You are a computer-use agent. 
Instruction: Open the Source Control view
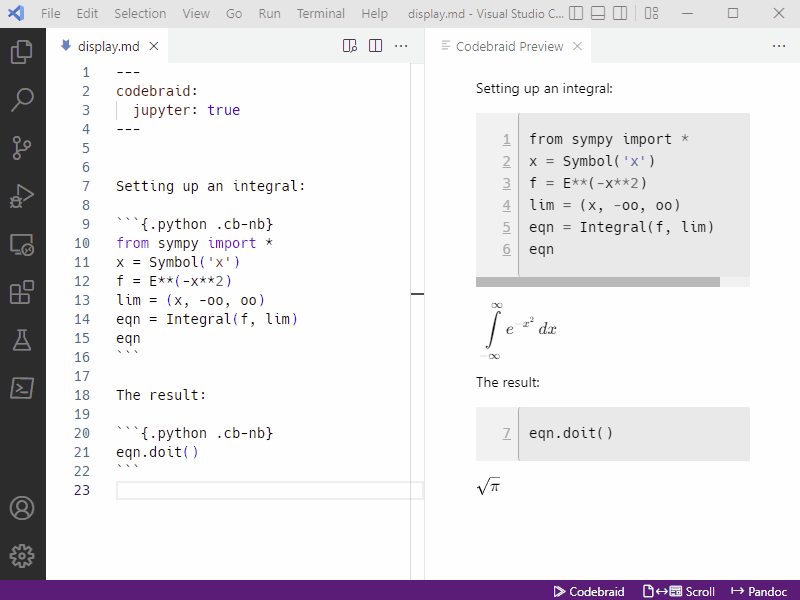pyautogui.click(x=21, y=148)
